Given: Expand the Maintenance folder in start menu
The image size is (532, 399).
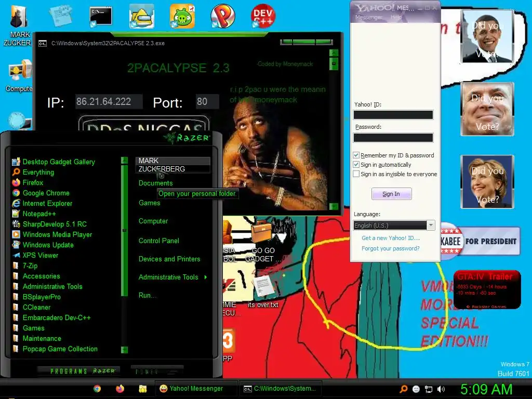Looking at the screenshot, I should 37,339.
